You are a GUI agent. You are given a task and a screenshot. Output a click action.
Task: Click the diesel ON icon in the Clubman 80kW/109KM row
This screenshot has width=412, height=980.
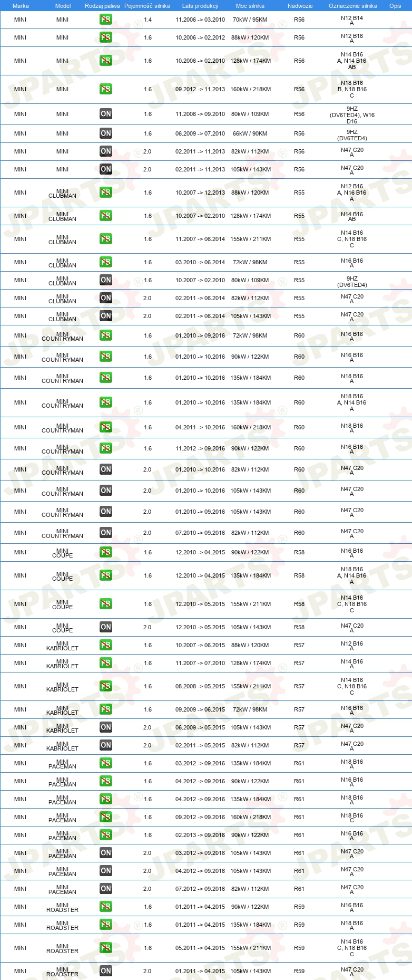106,280
